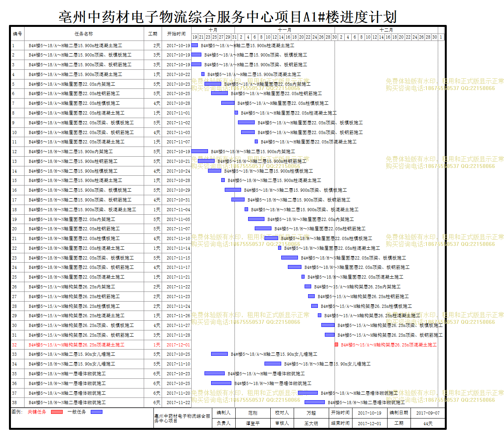
Task: Click the 审核人 label in footer
Action: pos(282,423)
